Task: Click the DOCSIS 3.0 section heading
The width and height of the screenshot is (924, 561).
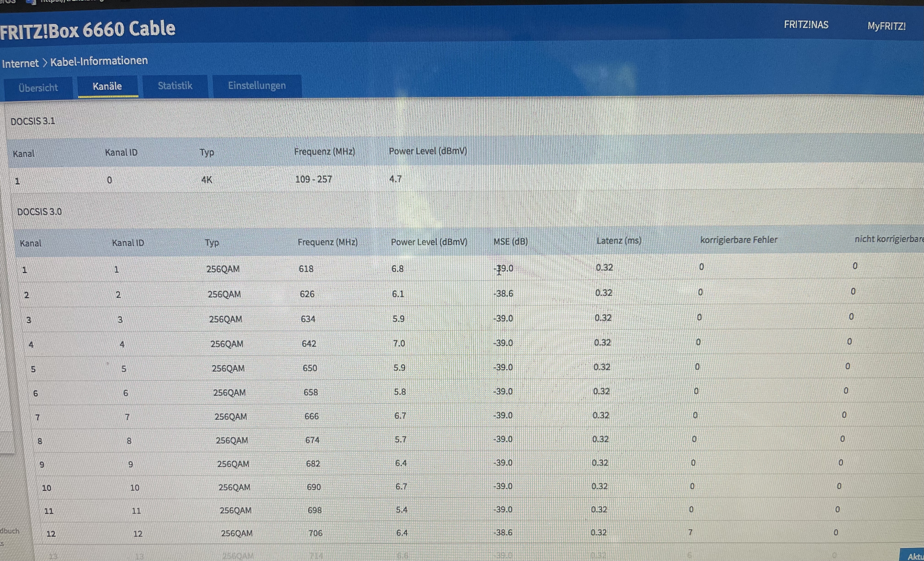Action: click(39, 212)
